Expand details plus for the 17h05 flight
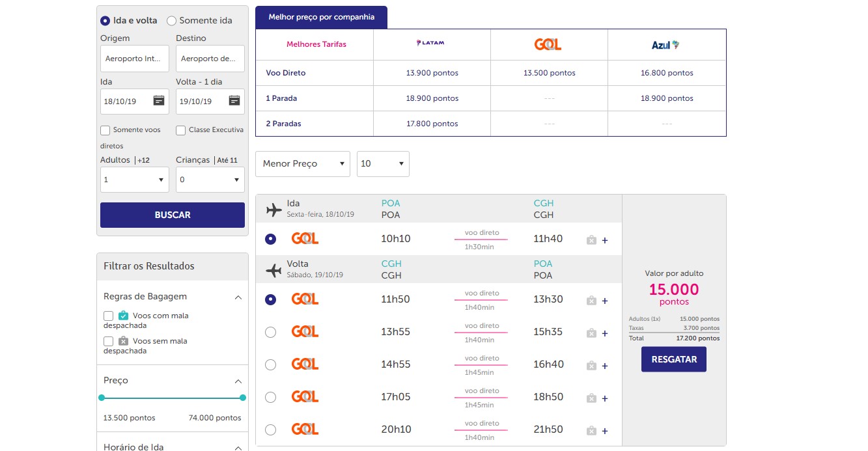The image size is (868, 451). 605,398
